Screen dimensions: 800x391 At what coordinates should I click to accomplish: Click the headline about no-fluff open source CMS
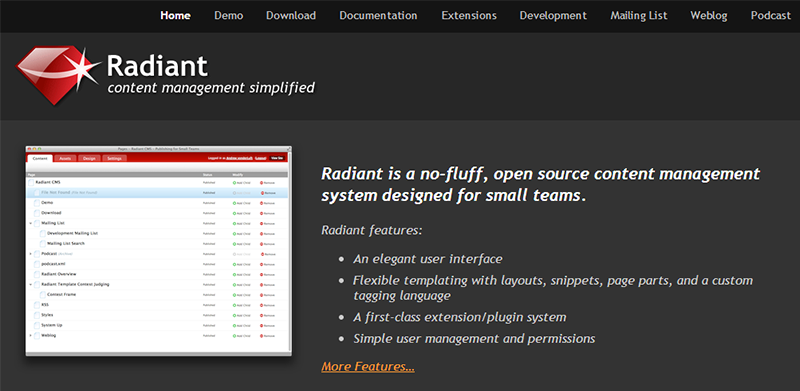(540, 184)
